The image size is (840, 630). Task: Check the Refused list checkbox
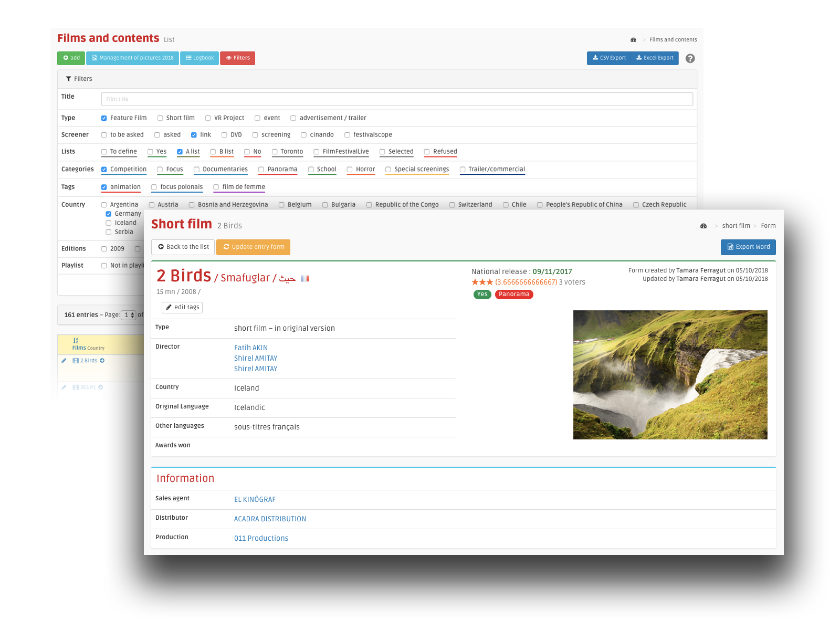coord(427,152)
